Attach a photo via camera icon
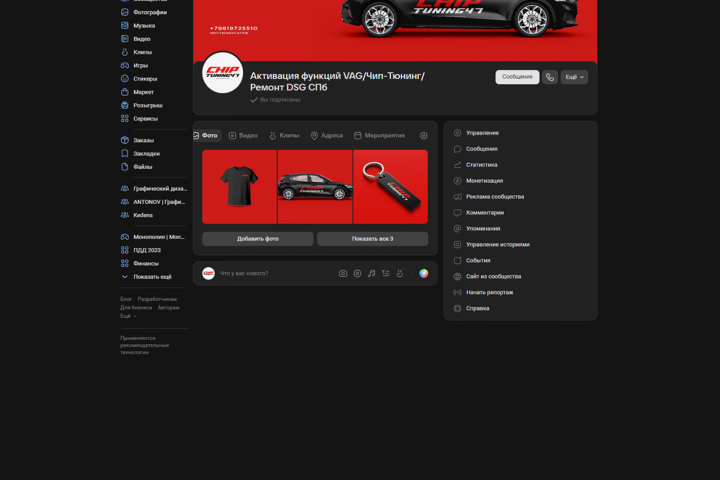The height and width of the screenshot is (480, 720). pyautogui.click(x=343, y=273)
